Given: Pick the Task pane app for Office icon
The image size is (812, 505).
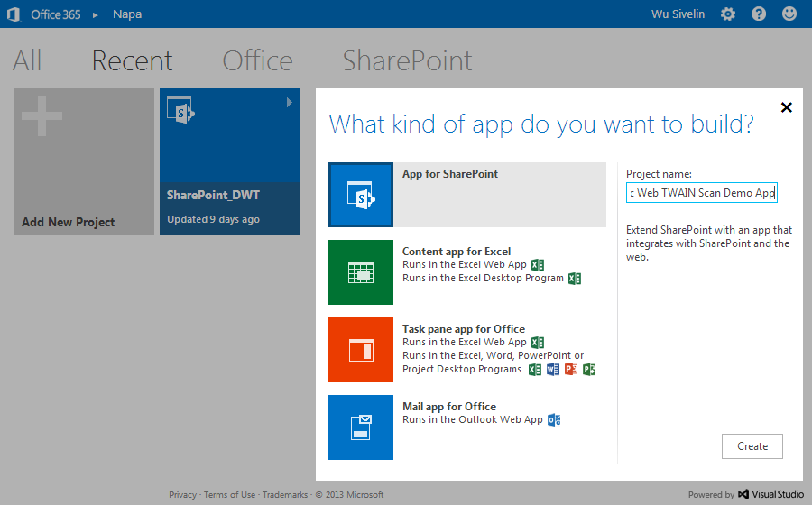Looking at the screenshot, I should click(x=361, y=350).
